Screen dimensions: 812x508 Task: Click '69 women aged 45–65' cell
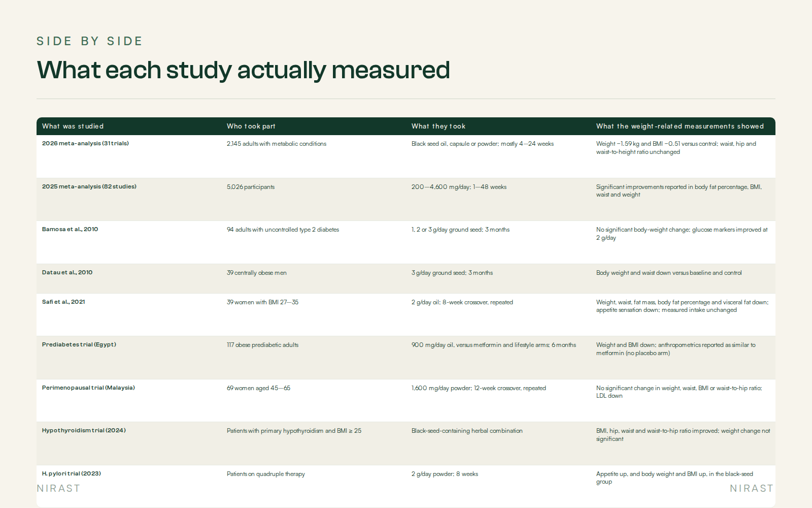click(x=258, y=388)
